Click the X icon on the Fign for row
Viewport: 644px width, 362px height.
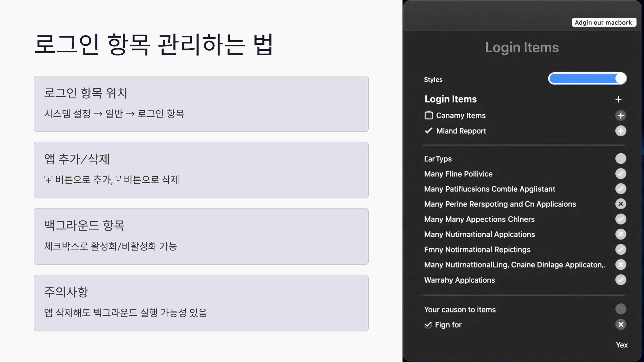tap(620, 324)
